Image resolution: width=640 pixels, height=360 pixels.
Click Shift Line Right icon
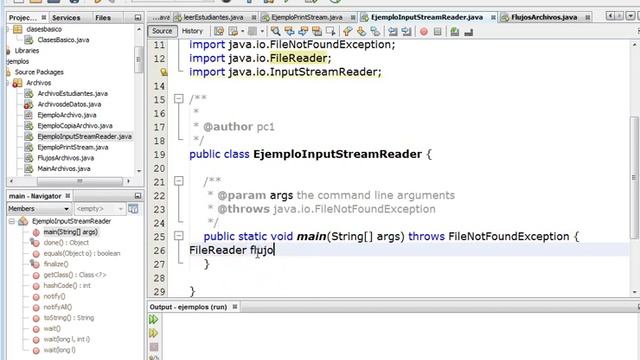tap(407, 31)
